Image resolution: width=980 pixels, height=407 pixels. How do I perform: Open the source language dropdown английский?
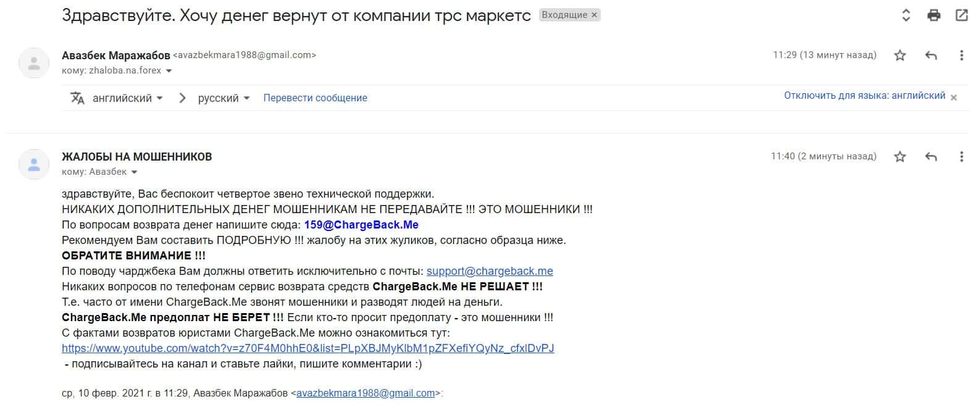pos(127,98)
